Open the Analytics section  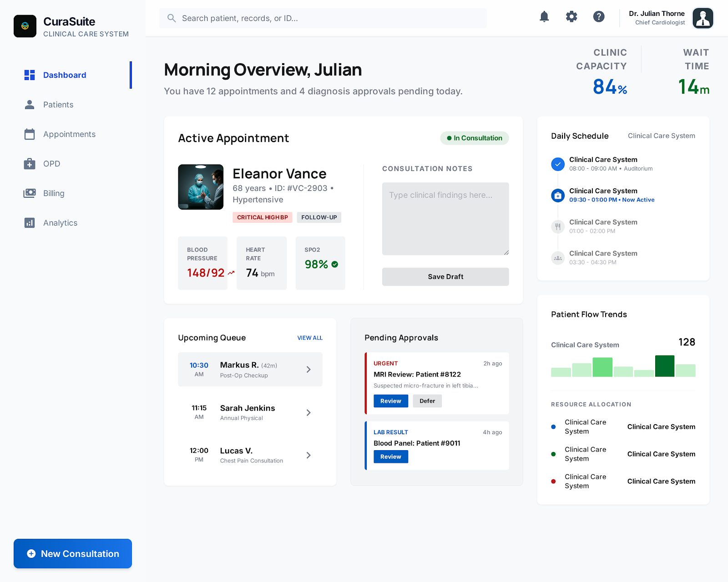click(x=60, y=223)
